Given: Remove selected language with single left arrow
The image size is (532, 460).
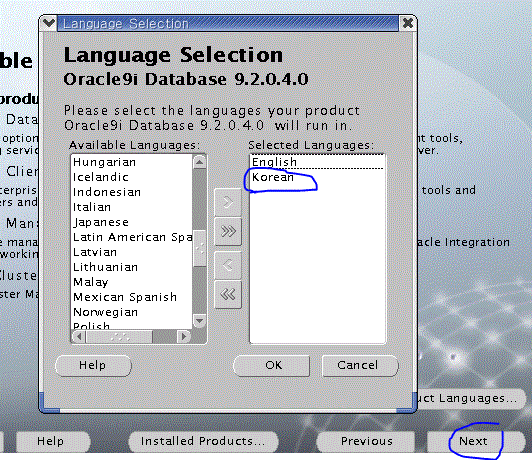Looking at the screenshot, I should [x=228, y=265].
